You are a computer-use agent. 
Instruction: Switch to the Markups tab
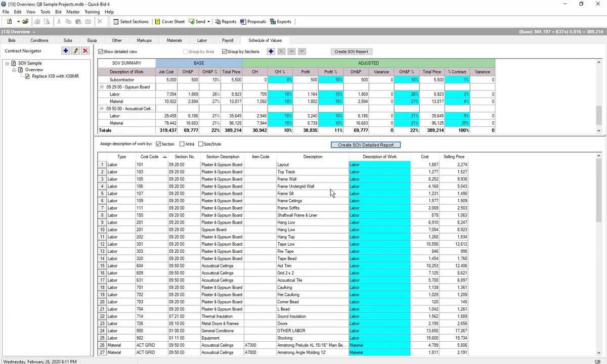144,40
